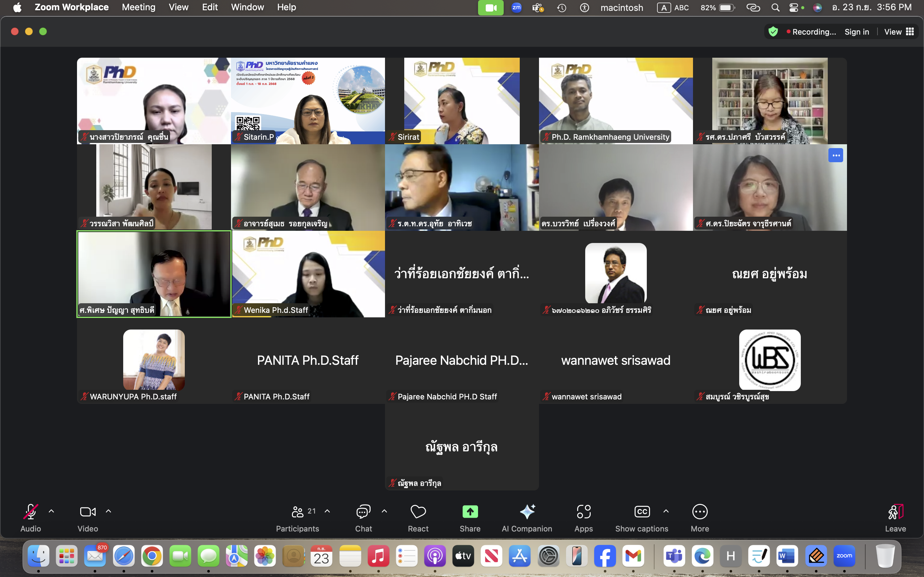
Task: Select the active speaker ศ.พิเศษ ปัญญา video tile
Action: [154, 274]
